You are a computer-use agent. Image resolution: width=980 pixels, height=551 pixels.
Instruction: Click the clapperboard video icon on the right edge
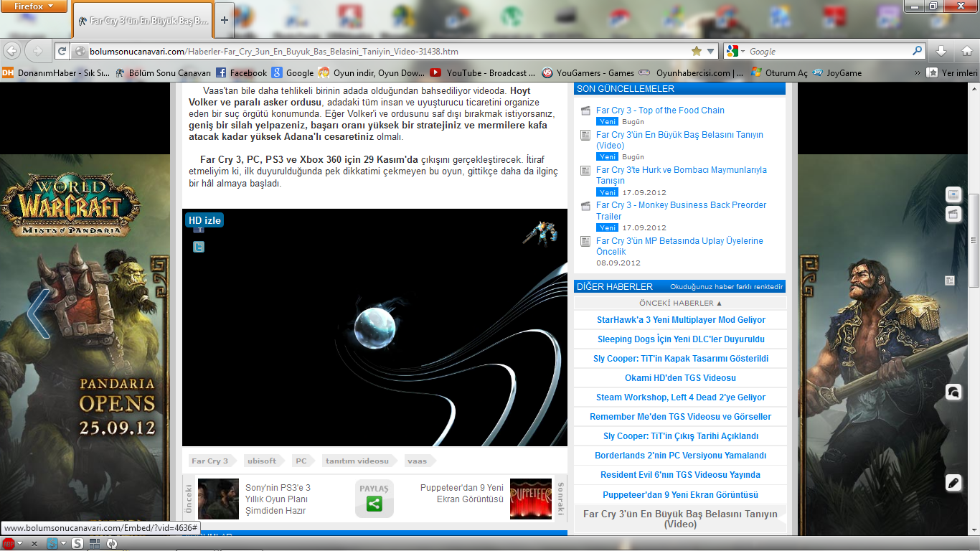(953, 213)
